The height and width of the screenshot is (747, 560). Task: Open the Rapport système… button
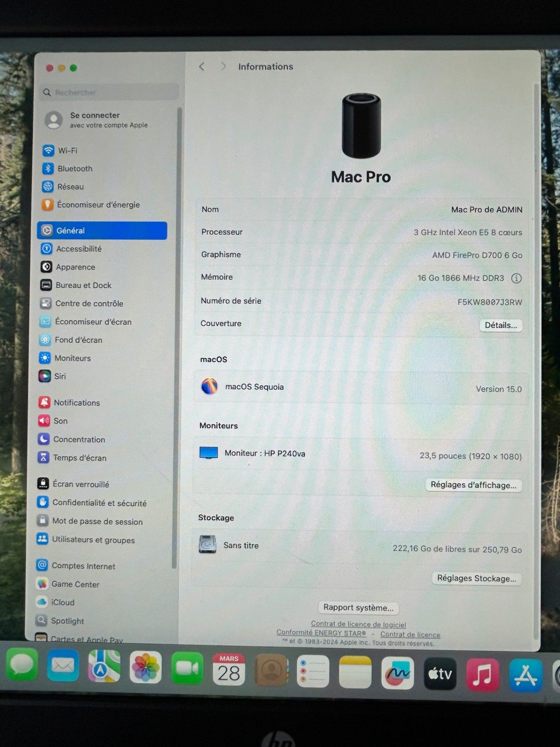[x=358, y=608]
